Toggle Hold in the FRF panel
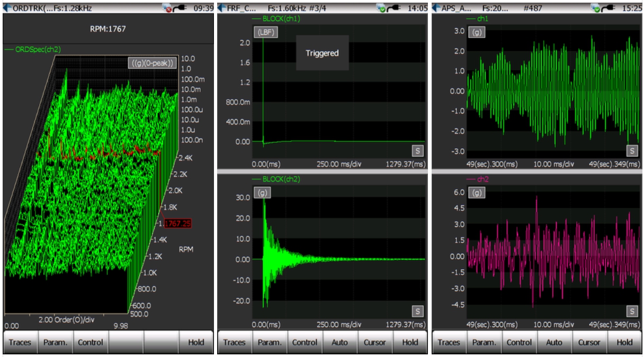 coord(410,342)
